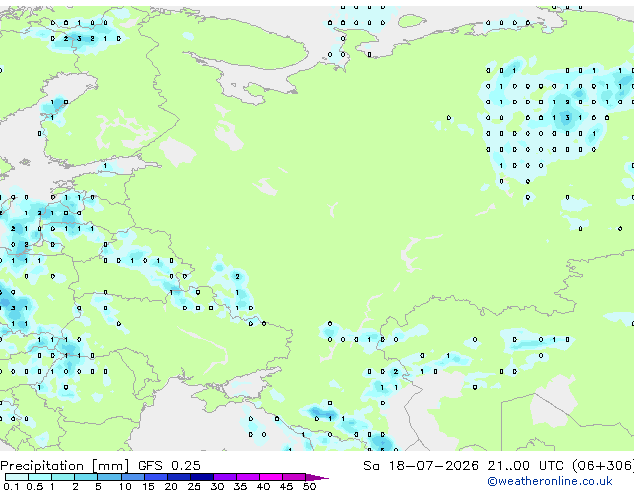Select the 1–2 mm legend color swatch
The width and height of the screenshot is (634, 490).
coord(63,477)
